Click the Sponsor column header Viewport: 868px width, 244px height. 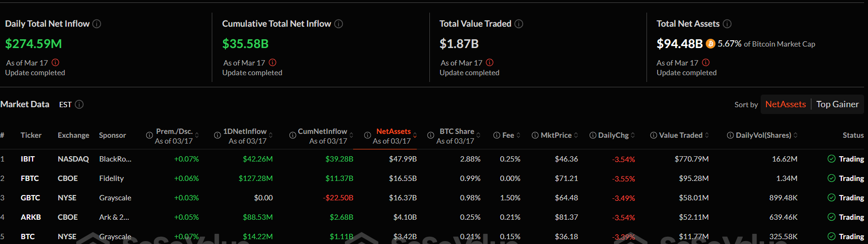click(x=112, y=135)
